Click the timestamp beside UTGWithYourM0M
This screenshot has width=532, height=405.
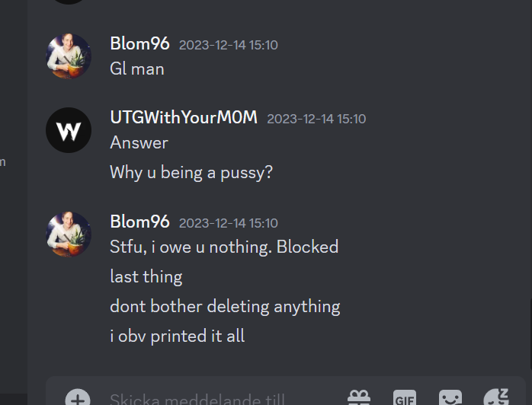tap(316, 119)
